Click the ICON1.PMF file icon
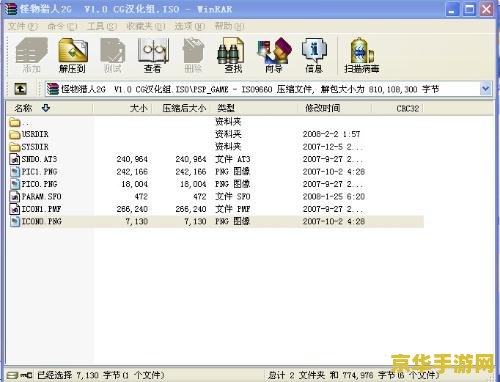 click(15, 209)
